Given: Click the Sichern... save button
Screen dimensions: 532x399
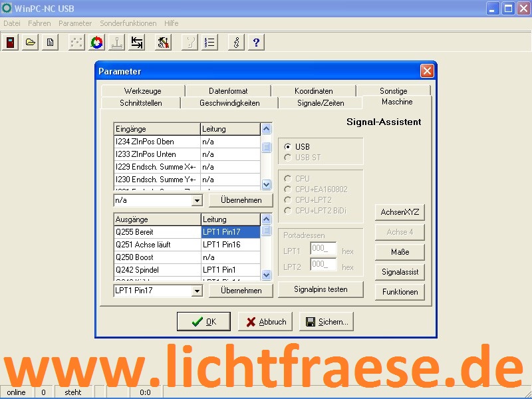Looking at the screenshot, I should pyautogui.click(x=326, y=322).
